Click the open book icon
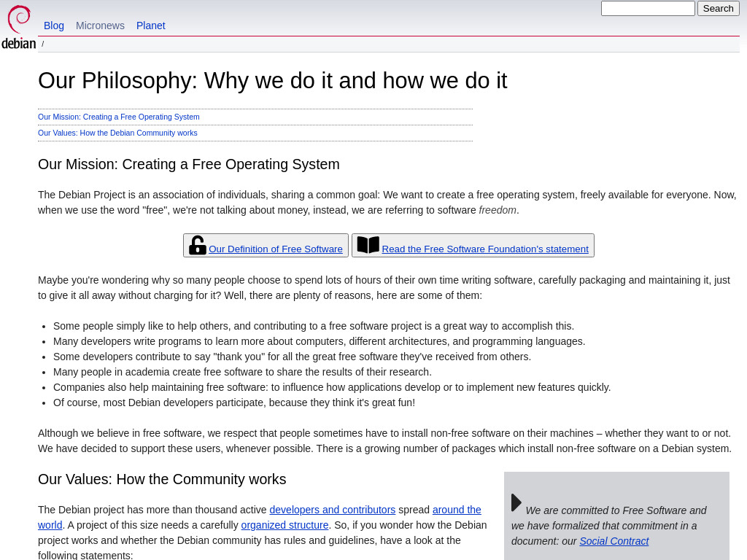This screenshot has height=560, width=747. pyautogui.click(x=368, y=245)
